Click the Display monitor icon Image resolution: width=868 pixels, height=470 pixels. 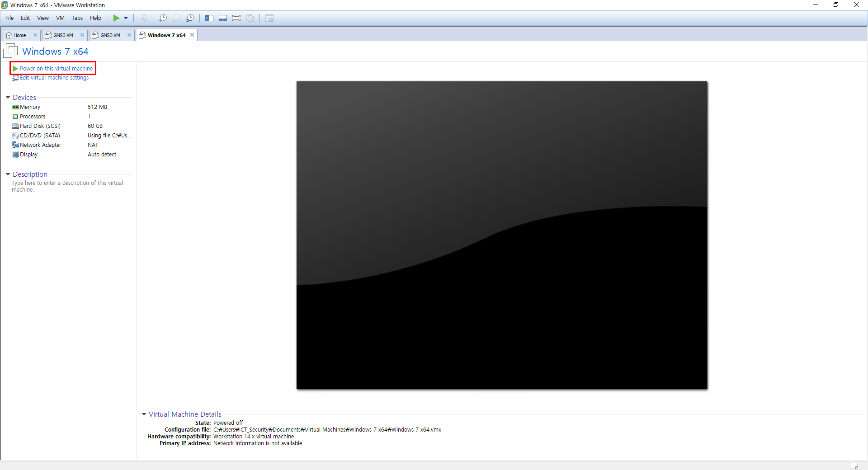15,155
